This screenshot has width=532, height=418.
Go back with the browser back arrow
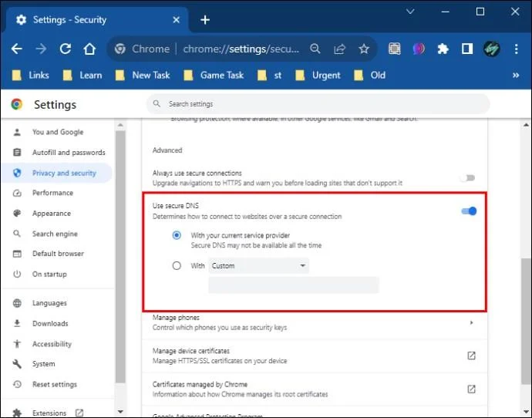click(17, 49)
